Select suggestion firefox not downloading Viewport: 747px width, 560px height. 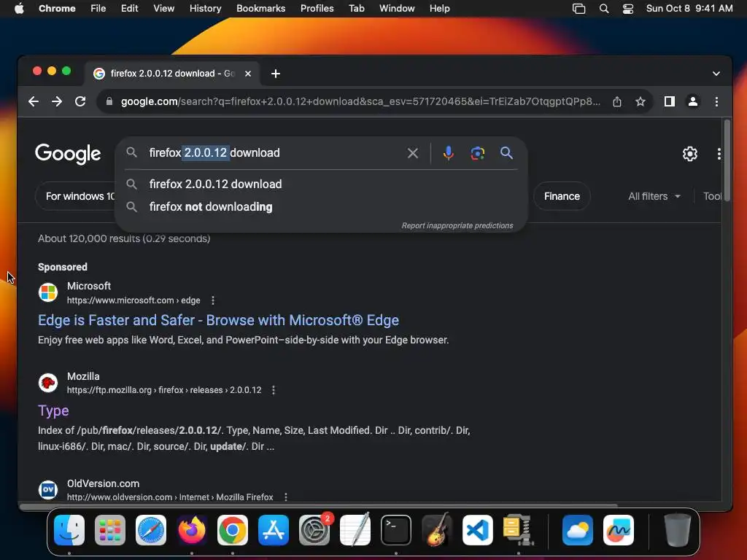pyautogui.click(x=321, y=207)
